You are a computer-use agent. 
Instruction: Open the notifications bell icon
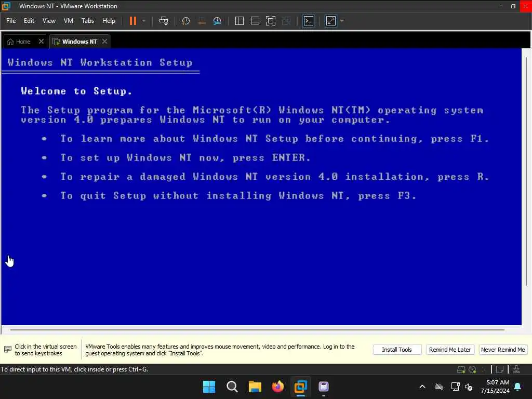(x=518, y=387)
